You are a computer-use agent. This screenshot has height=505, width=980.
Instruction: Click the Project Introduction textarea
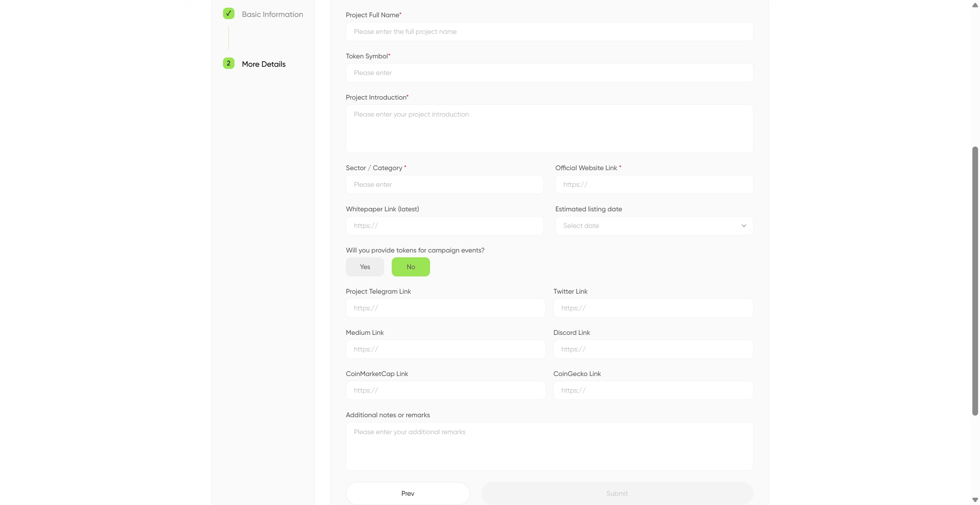(x=549, y=129)
